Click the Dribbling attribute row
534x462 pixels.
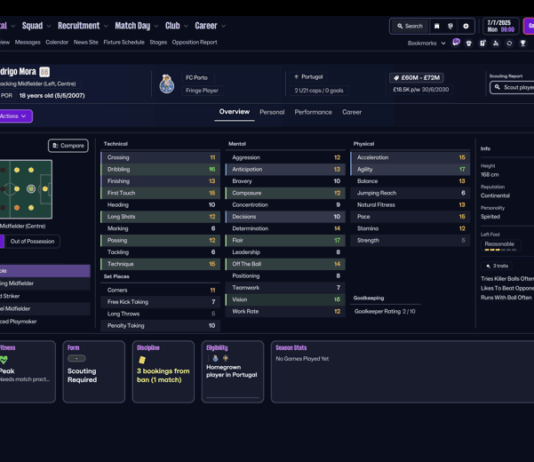tap(160, 169)
